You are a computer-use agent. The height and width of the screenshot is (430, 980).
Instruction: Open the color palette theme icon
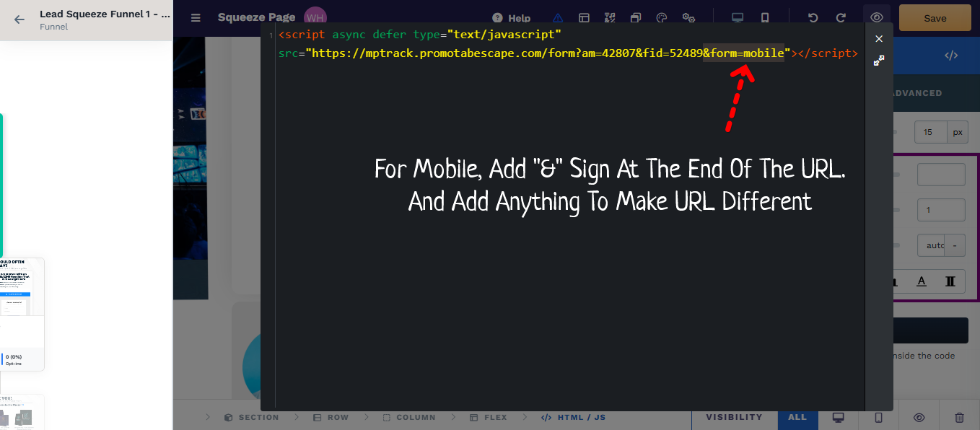[662, 18]
